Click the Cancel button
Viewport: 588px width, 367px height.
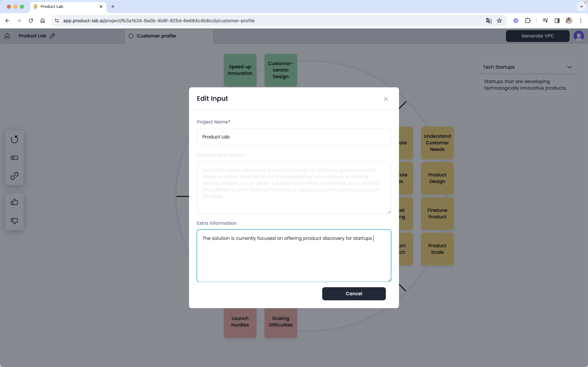[x=354, y=293]
